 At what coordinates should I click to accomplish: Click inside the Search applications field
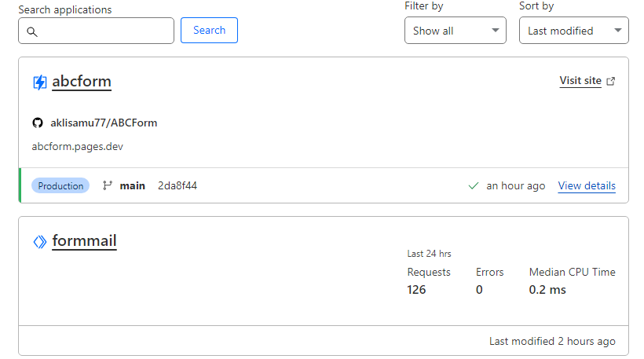click(x=104, y=31)
